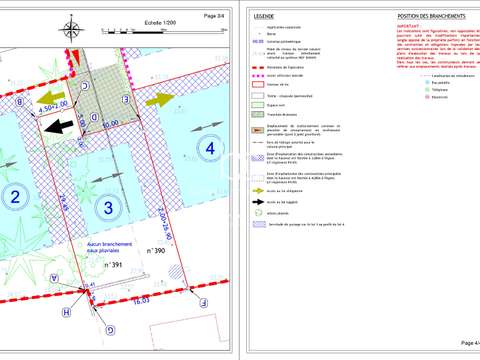Select the circled lot number 4
This screenshot has height=360, width=480.
click(x=210, y=148)
